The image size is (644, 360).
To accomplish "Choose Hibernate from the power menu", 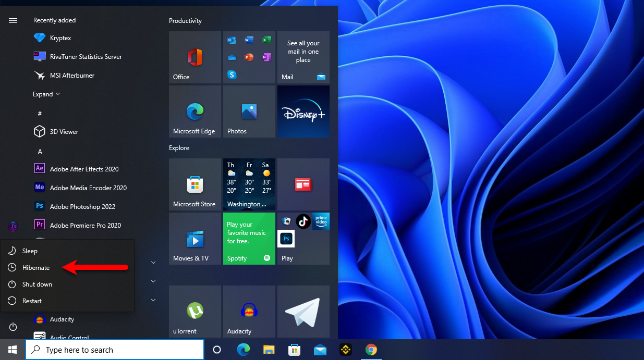I will click(67, 268).
